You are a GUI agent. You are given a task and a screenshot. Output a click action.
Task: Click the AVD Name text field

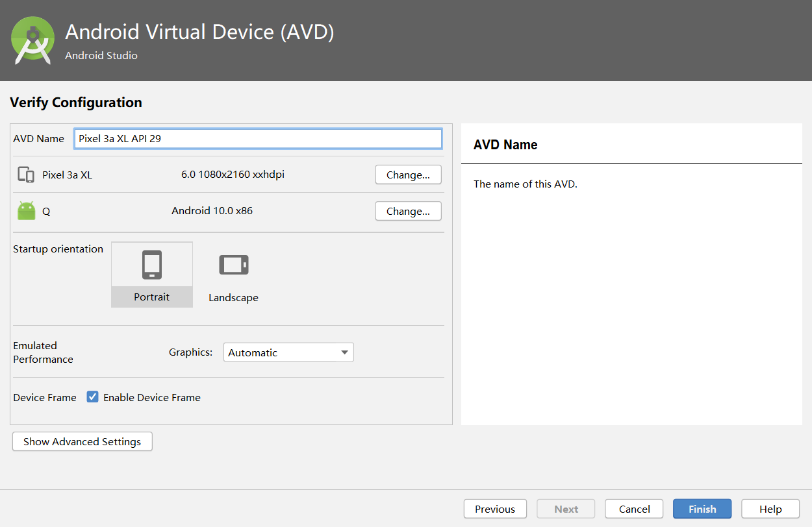click(x=258, y=138)
